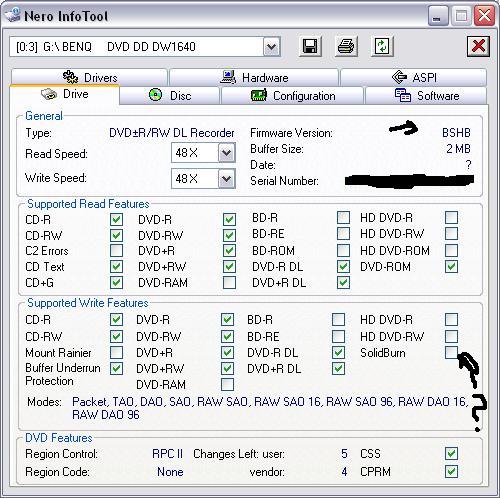Click the DVD±R/RW DL Recorder type text
Viewport: 500px width, 498px height.
[172, 133]
